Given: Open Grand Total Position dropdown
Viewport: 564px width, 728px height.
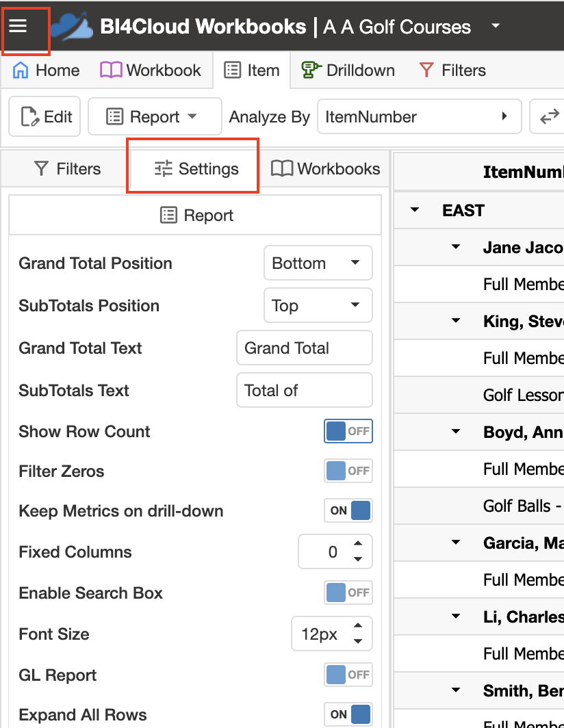Looking at the screenshot, I should click(x=318, y=263).
